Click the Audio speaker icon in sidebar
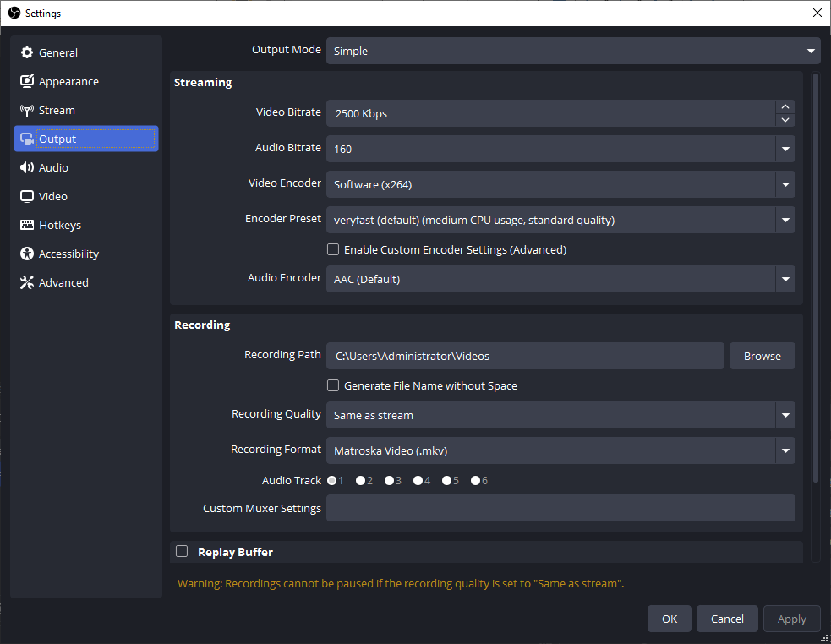The height and width of the screenshot is (644, 831). click(x=27, y=167)
